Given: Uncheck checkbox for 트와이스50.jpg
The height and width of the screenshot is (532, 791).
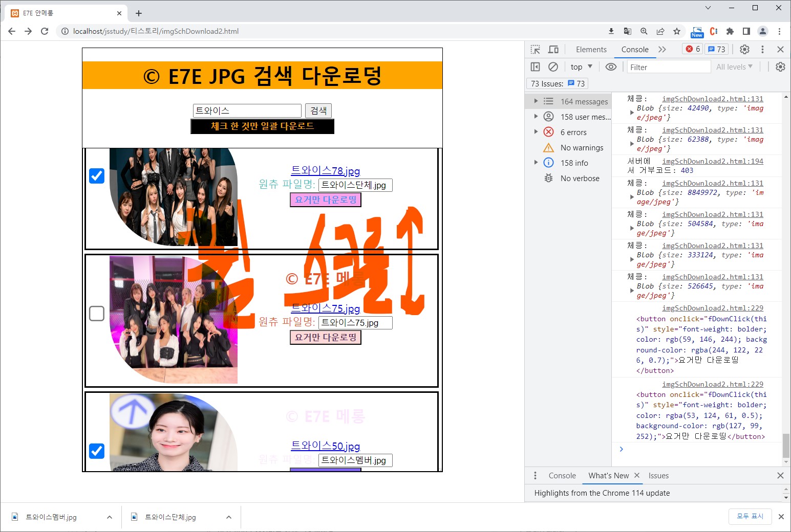Looking at the screenshot, I should point(97,451).
